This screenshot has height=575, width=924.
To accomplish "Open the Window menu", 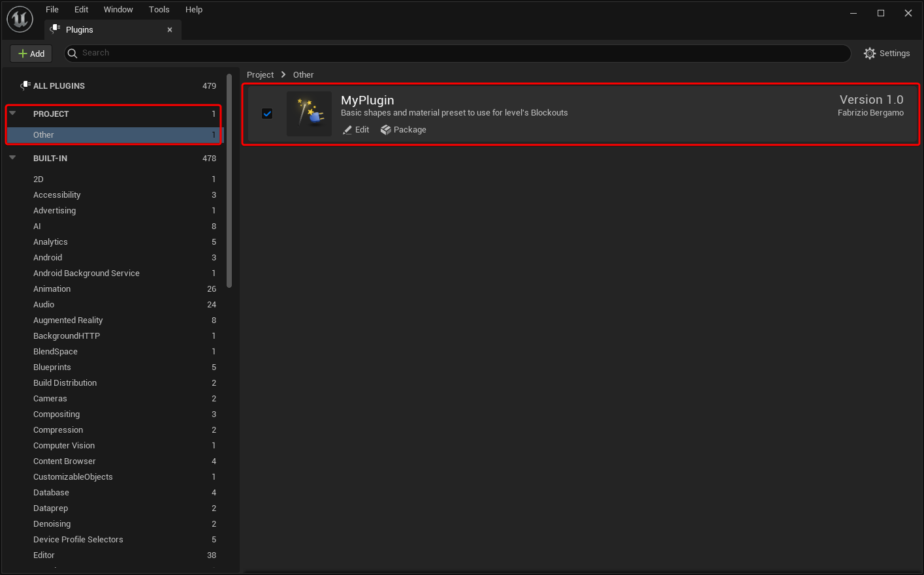I will (x=118, y=10).
